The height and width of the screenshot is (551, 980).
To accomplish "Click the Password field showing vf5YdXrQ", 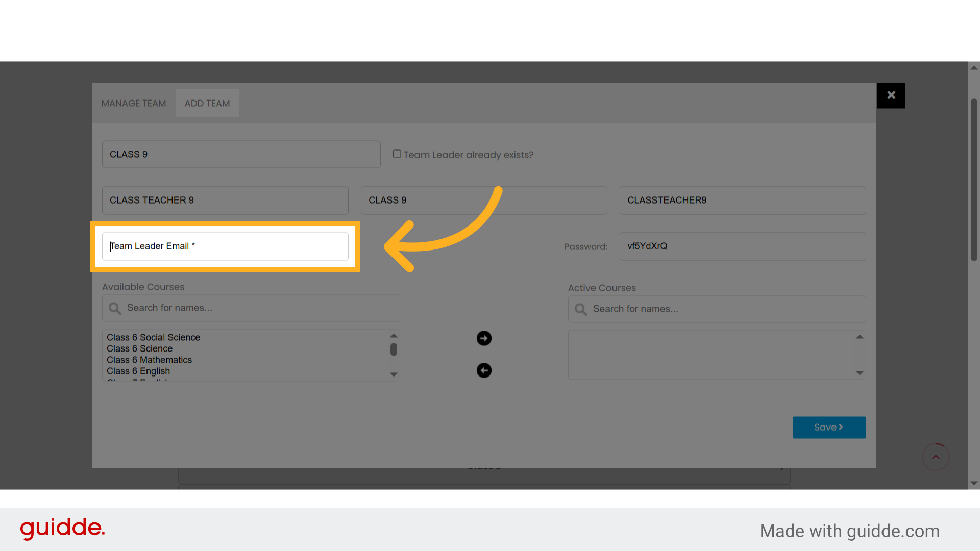I will point(742,246).
